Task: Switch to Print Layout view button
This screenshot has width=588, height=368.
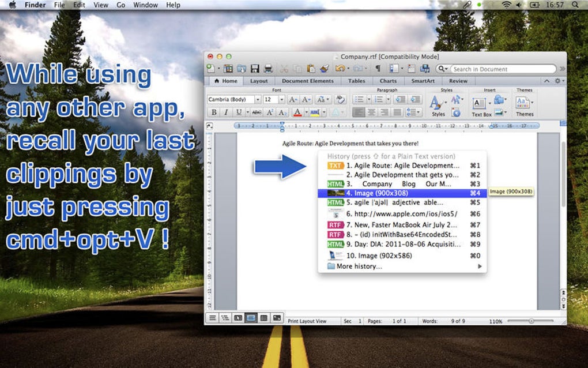Action: pos(251,318)
